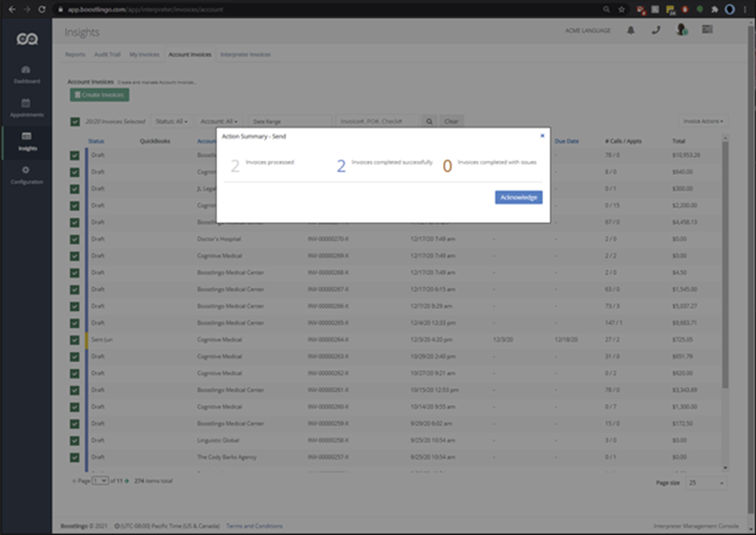Toggle the select-all invoices checkbox
Viewport: 756px width, 535px height.
click(75, 121)
